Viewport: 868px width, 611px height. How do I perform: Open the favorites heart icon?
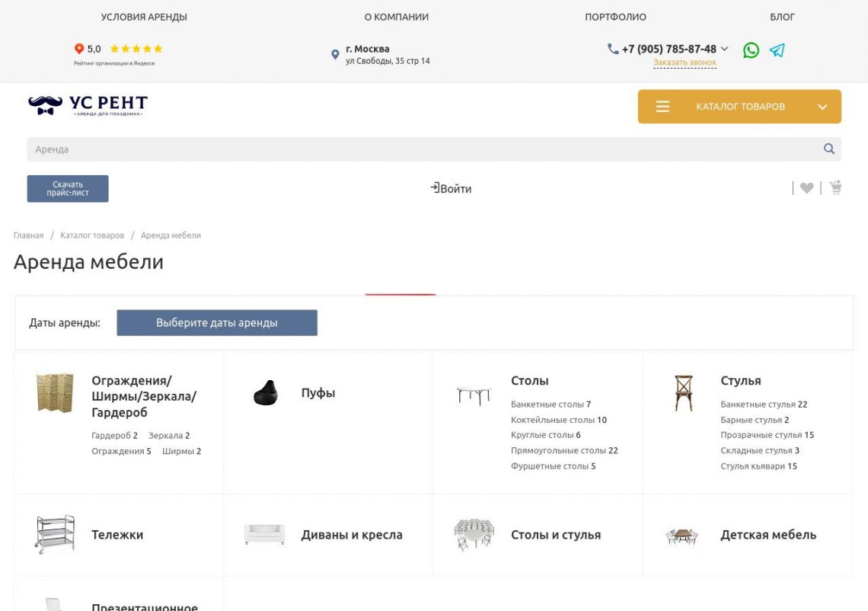(807, 188)
